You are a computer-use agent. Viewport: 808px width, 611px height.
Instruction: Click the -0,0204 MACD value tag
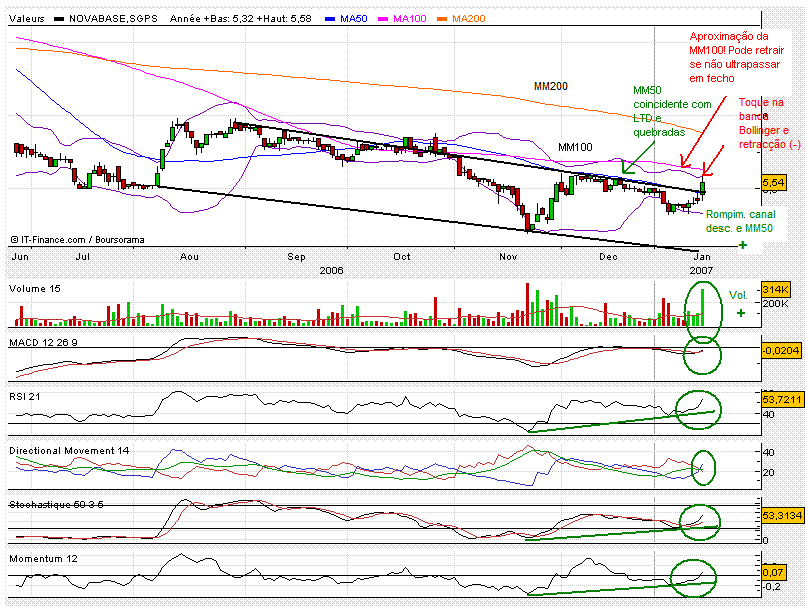click(781, 350)
